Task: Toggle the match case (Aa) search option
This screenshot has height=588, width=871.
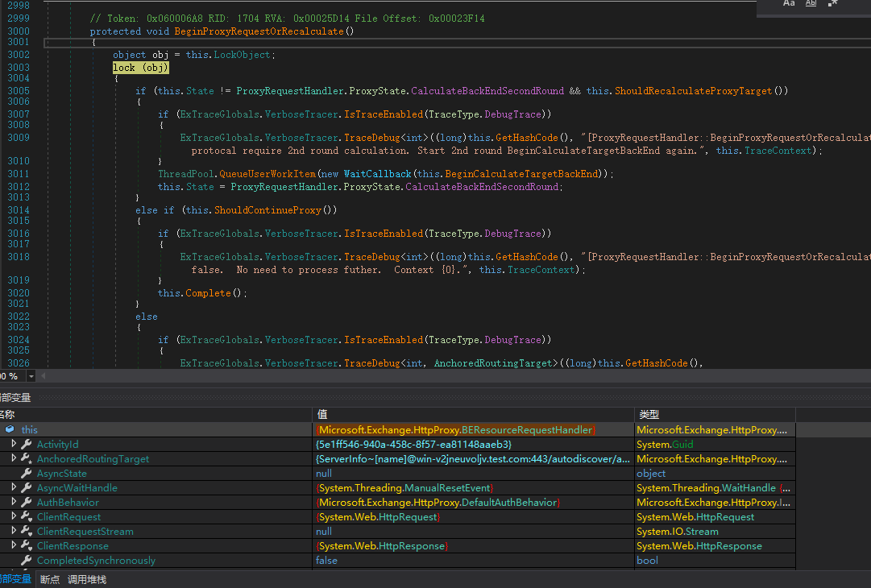Action: (789, 3)
